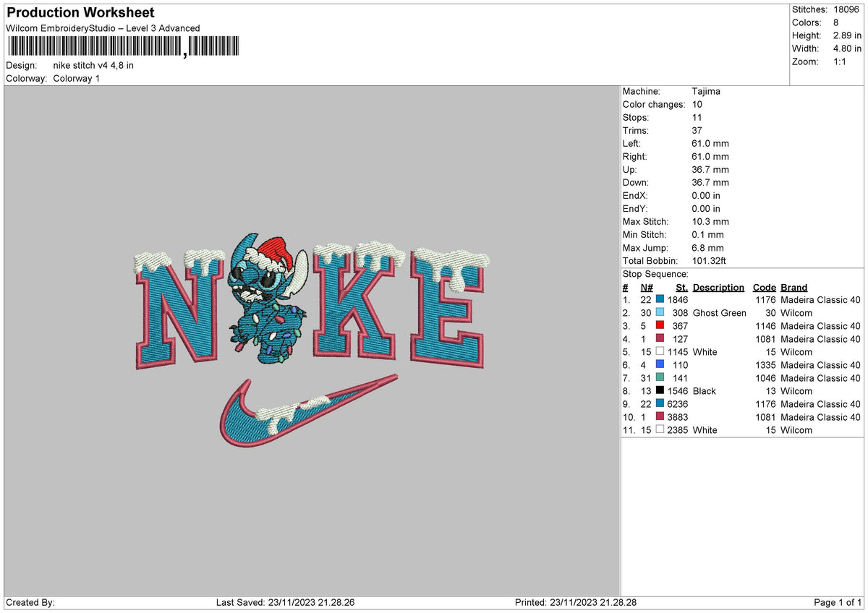Click the Machine value 'Tajima'
Viewport: 868px width, 613px height.
pos(706,92)
